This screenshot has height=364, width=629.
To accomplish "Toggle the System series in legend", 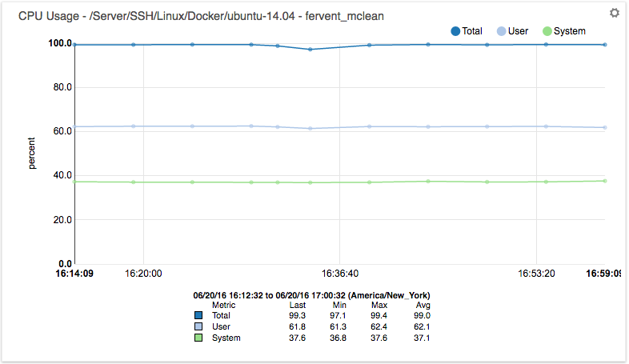I will (x=563, y=31).
